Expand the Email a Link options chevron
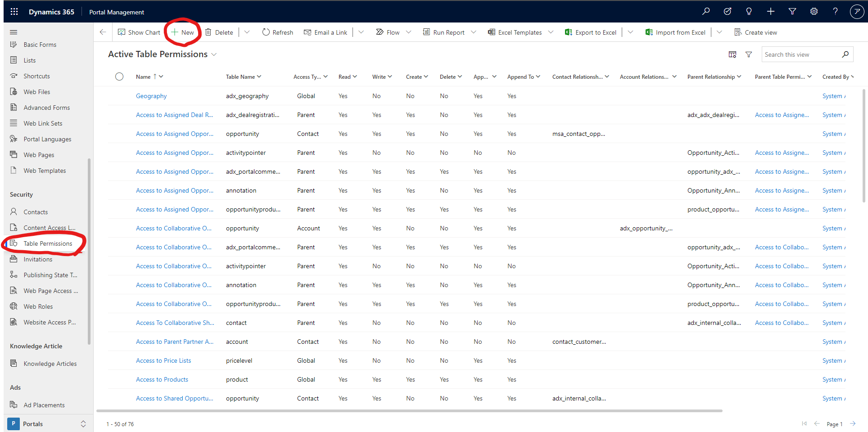The width and height of the screenshot is (868, 432). 361,32
